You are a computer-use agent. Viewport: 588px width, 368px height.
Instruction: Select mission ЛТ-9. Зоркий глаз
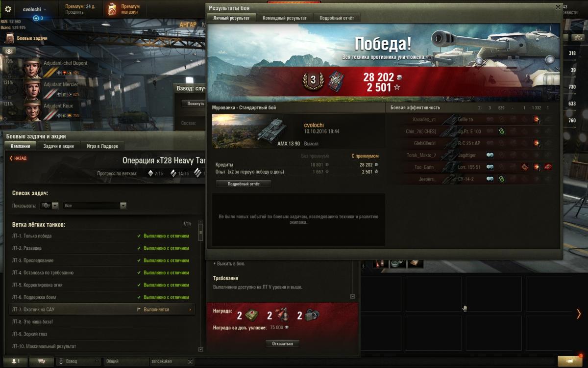click(x=102, y=334)
